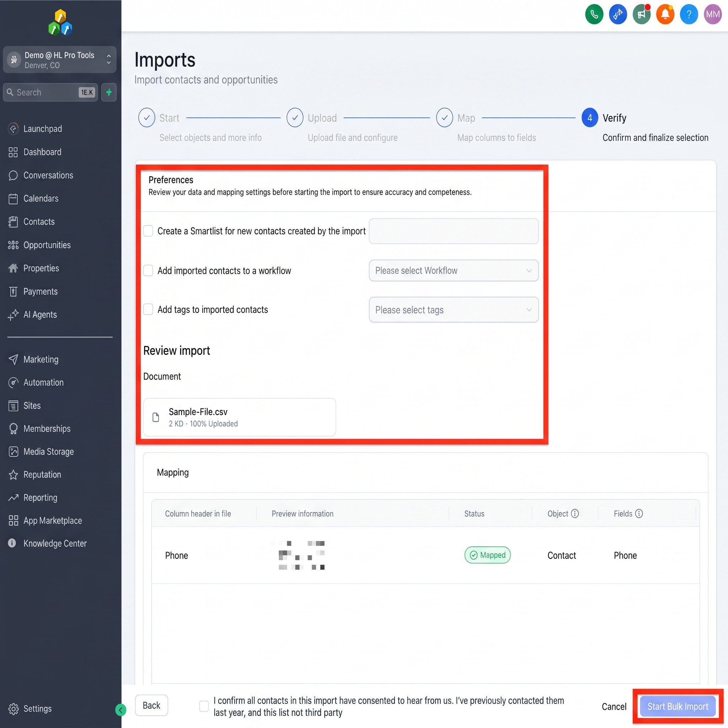The height and width of the screenshot is (728, 728).
Task: Enable Create a Smartlist checkbox
Action: (148, 231)
